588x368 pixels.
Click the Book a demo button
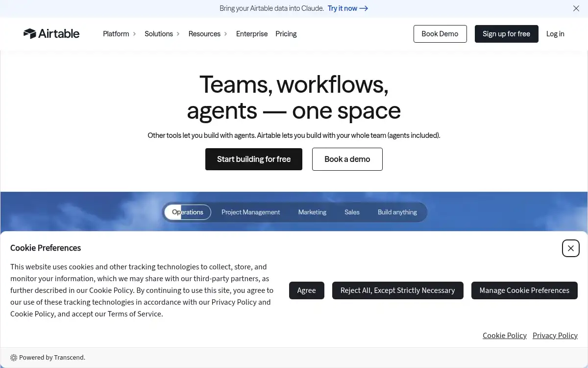347,159
